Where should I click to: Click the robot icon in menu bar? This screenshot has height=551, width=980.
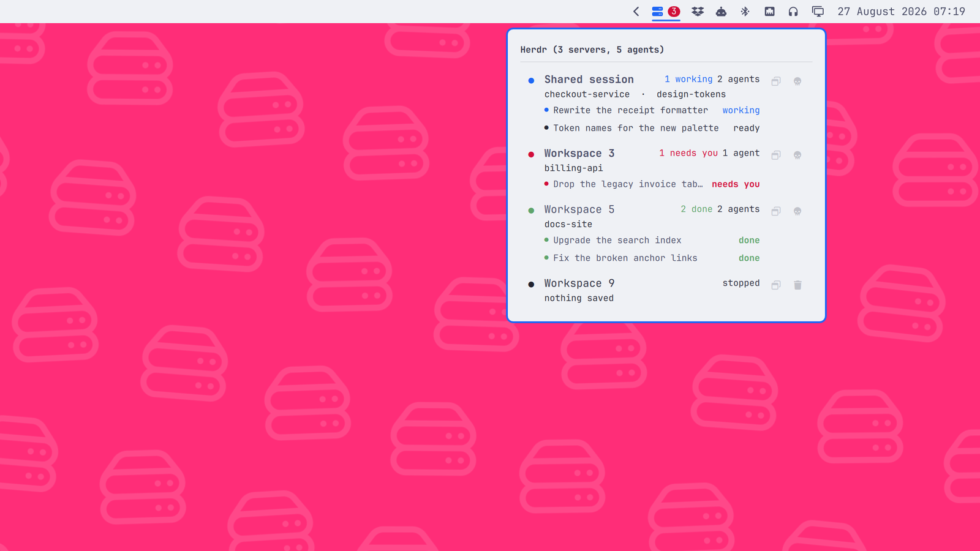(x=722, y=11)
